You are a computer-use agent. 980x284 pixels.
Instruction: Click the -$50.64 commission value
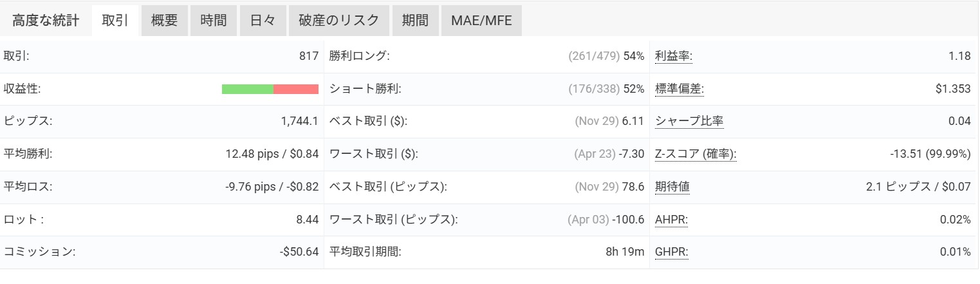299,252
